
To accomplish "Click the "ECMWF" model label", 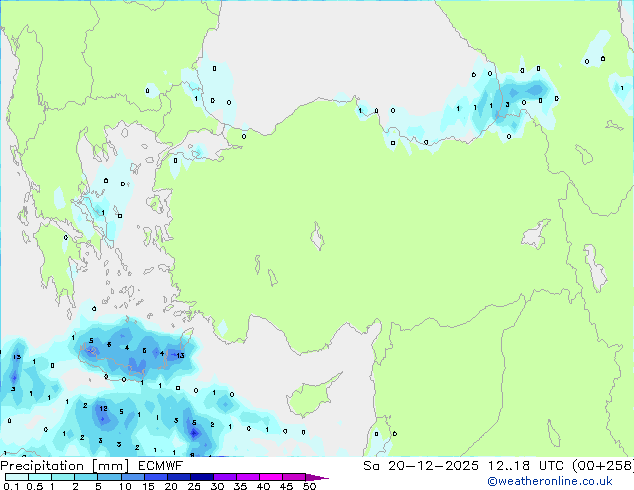I will pyautogui.click(x=161, y=466).
